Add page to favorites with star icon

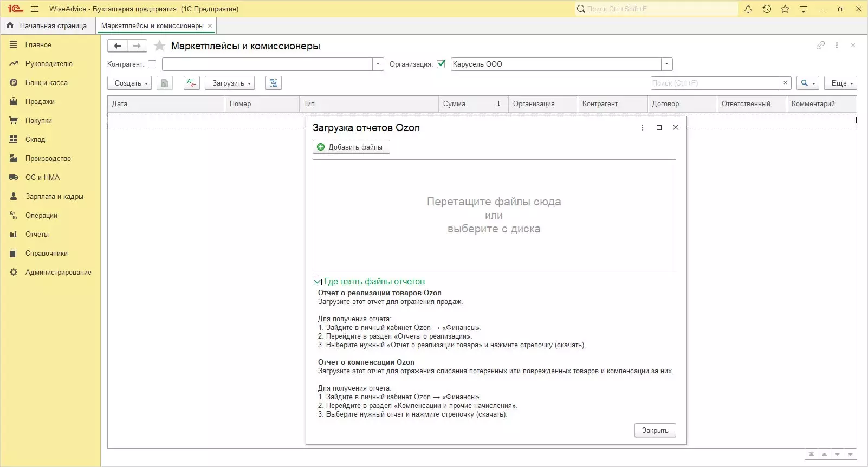(159, 46)
